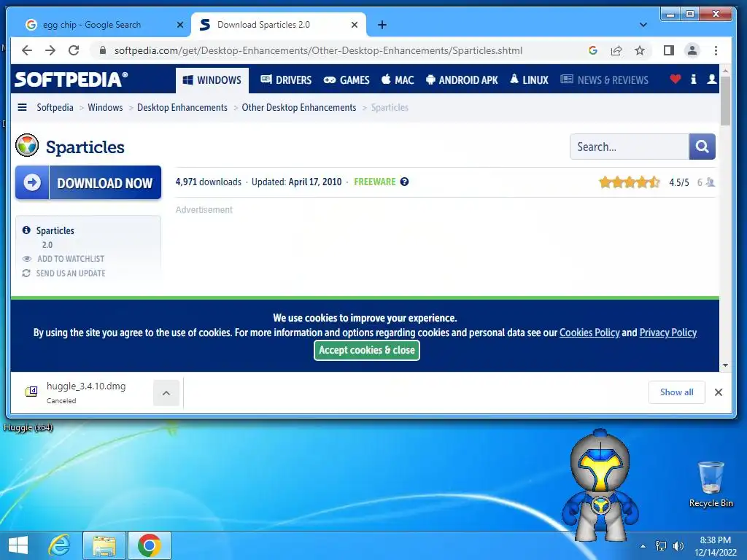
Task: Click the Sparticles app logo icon
Action: [x=27, y=145]
